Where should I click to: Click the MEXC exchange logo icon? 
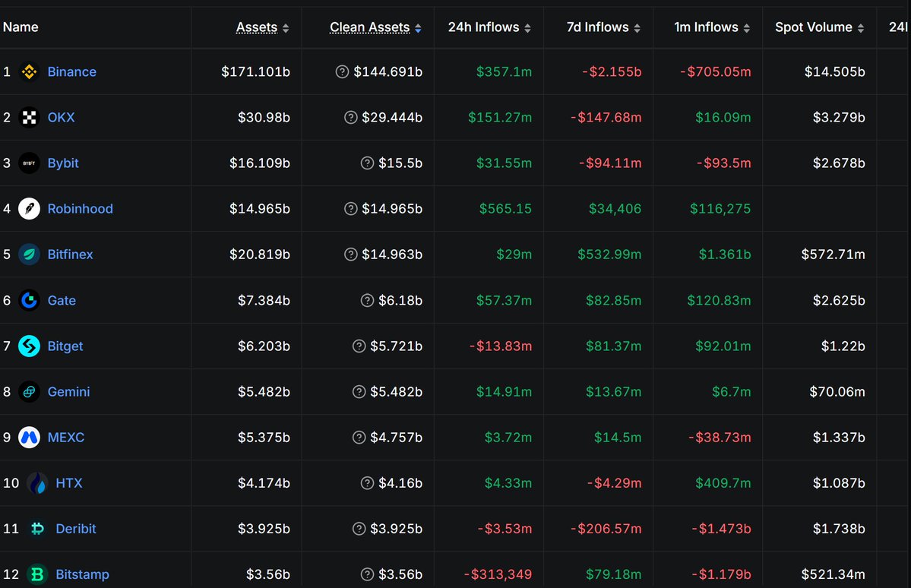point(29,438)
